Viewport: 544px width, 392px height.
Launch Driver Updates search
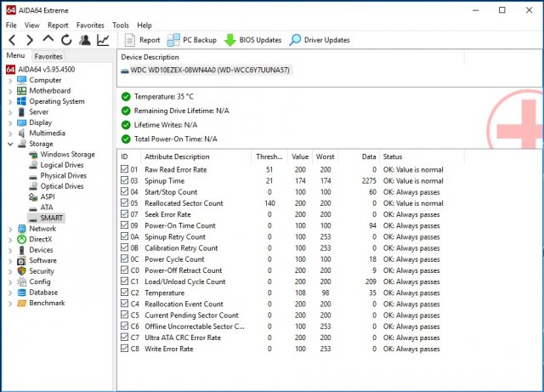point(320,40)
